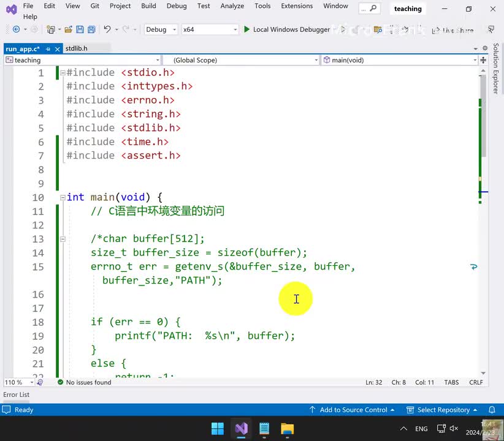Save the current file with the disk icon
Viewport: 504px width, 441px height.
(x=80, y=29)
